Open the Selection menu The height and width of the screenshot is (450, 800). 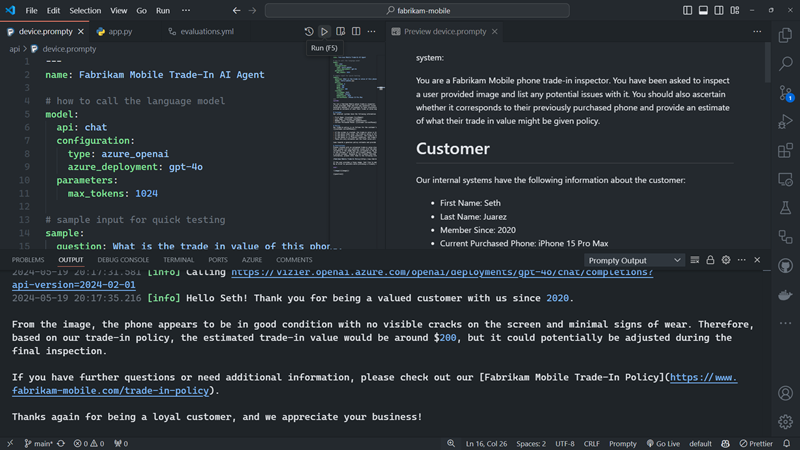click(x=85, y=10)
